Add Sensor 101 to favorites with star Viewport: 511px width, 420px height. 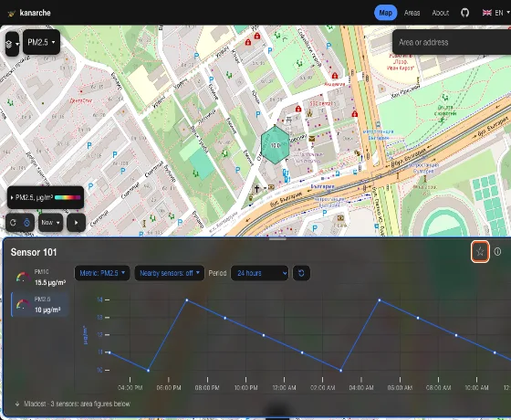480,251
